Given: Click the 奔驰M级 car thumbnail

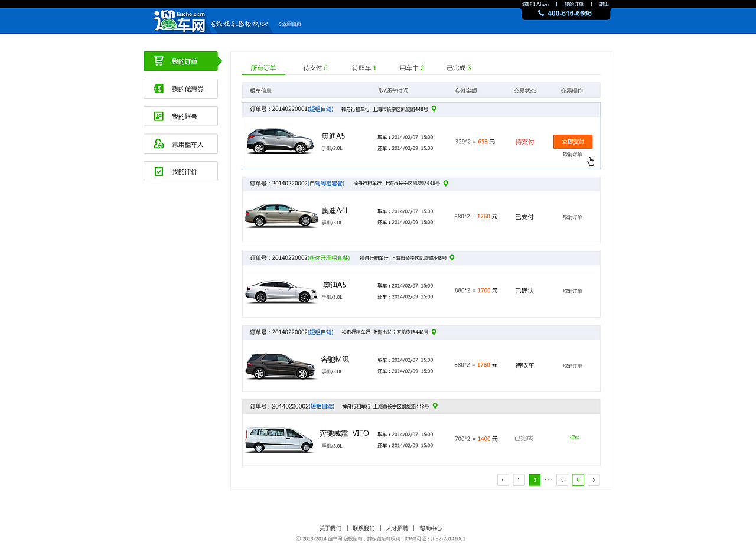Looking at the screenshot, I should point(281,366).
